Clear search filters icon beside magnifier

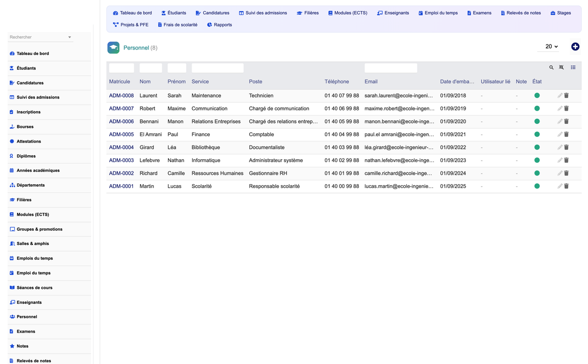click(562, 68)
